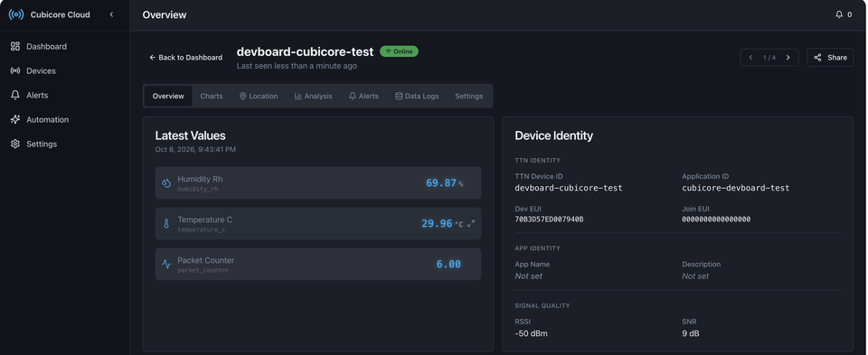868x355 pixels.
Task: Expand the Temperature C value card
Action: point(471,223)
